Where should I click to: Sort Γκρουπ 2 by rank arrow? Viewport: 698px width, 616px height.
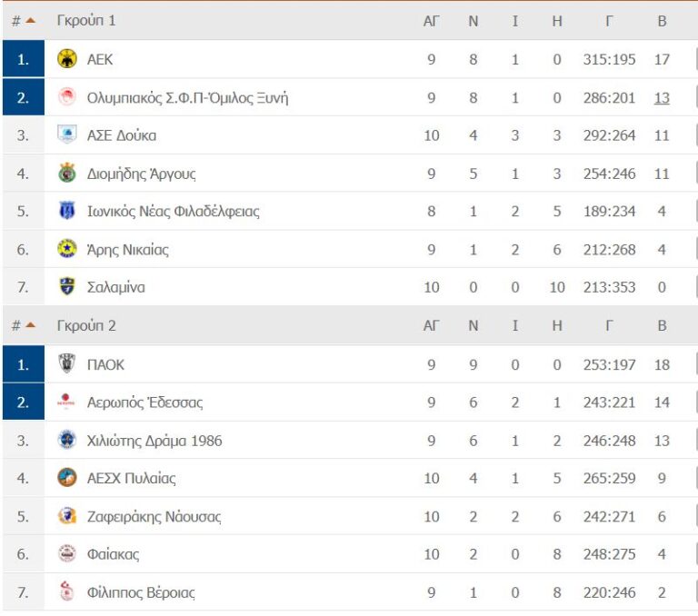30,325
